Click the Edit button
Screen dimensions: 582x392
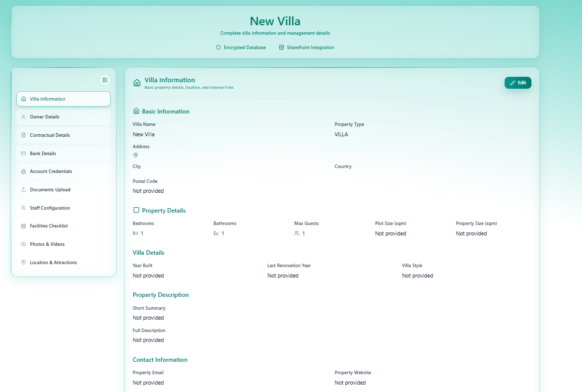[518, 83]
